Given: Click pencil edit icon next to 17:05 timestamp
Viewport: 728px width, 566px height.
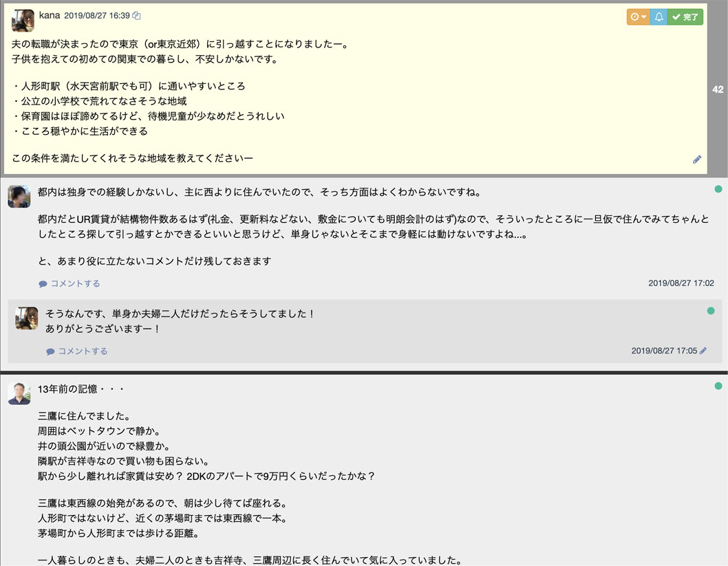Looking at the screenshot, I should [703, 351].
